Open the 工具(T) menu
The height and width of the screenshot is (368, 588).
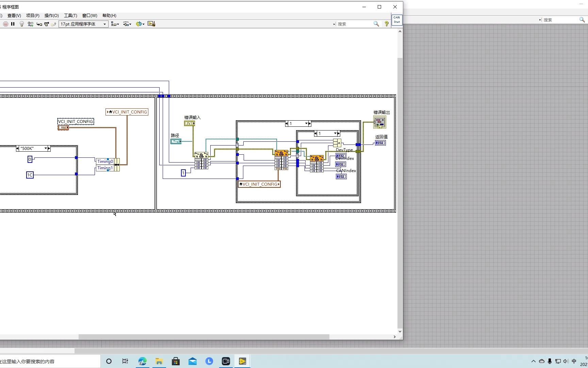[70, 16]
